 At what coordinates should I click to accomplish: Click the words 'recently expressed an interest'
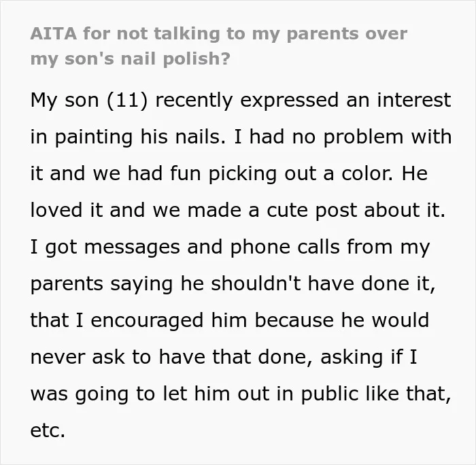point(303,100)
